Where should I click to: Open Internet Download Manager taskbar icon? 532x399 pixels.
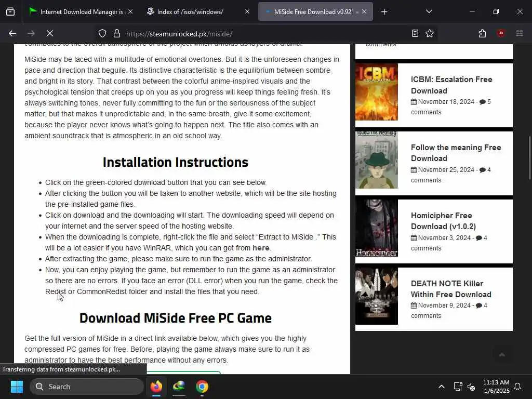coord(179,387)
